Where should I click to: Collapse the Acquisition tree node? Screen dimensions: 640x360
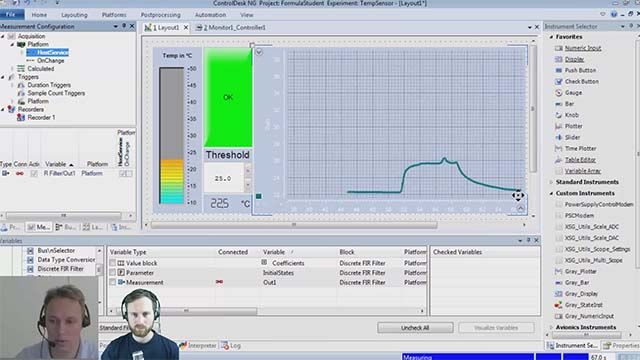3,36
